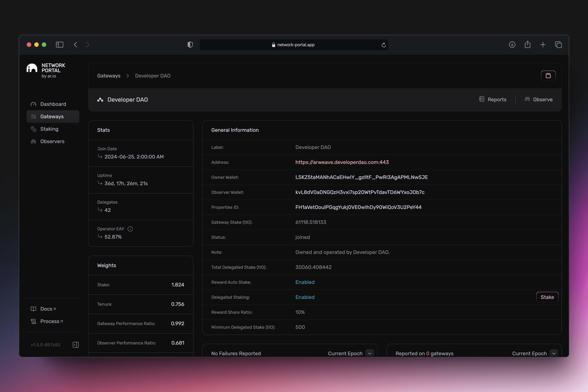Toggle Safari sidebar icon
The height and width of the screenshot is (392, 588).
coord(60,45)
